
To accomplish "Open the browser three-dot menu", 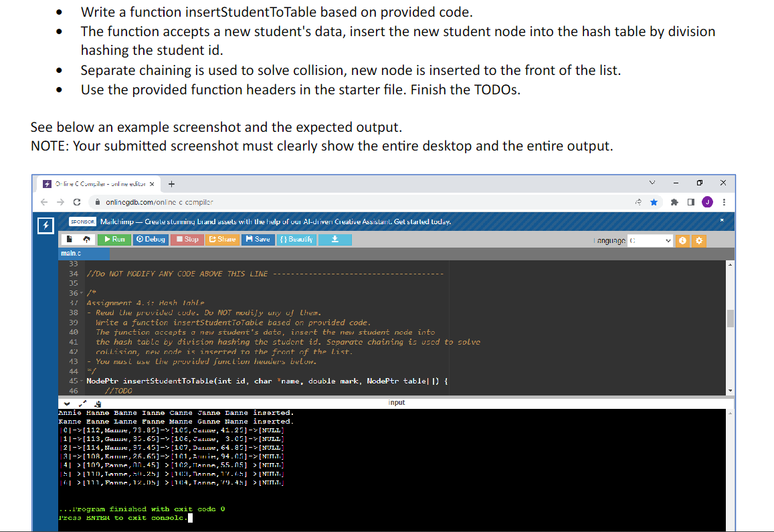I will tap(724, 202).
